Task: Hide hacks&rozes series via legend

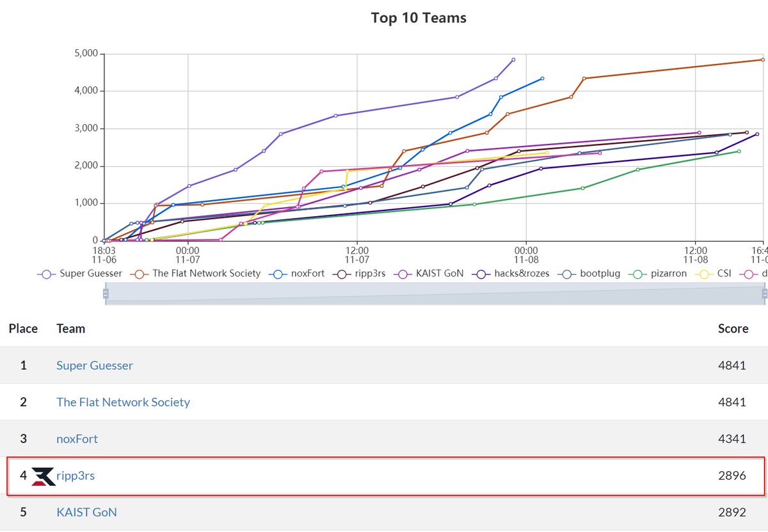Action: point(511,273)
